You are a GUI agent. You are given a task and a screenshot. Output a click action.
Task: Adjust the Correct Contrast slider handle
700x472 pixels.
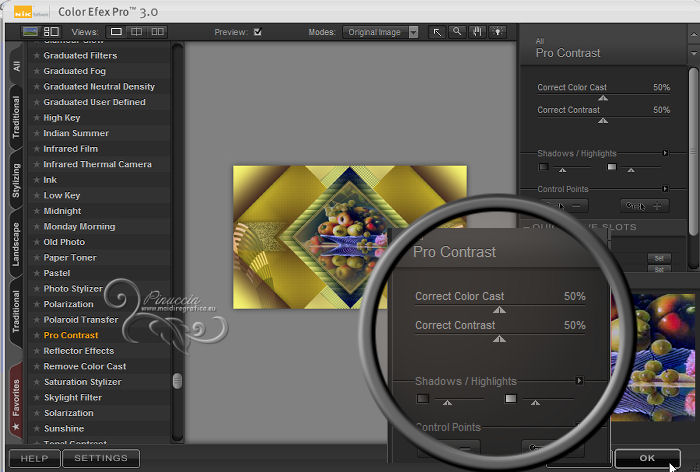[603, 121]
